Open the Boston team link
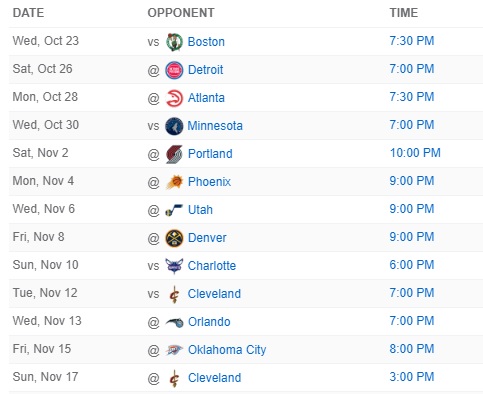 pyautogui.click(x=206, y=42)
